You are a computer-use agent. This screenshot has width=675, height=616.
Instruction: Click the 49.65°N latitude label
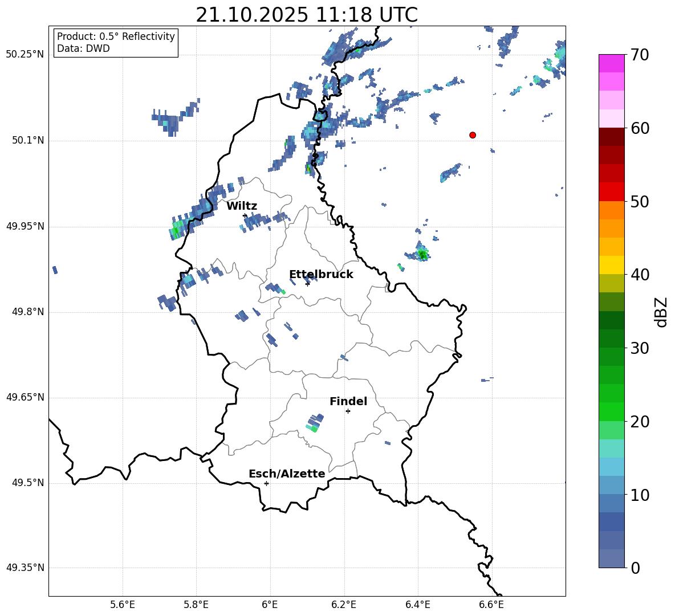(x=26, y=397)
